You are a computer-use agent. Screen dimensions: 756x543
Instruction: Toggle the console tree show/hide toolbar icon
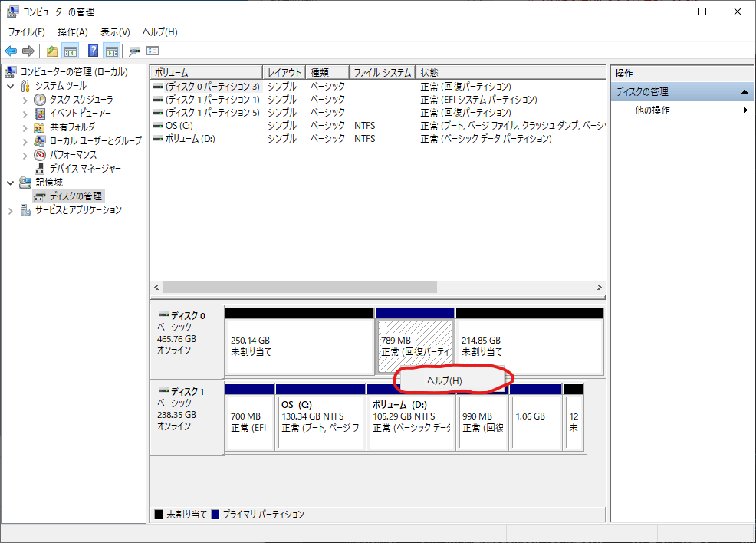pos(71,51)
